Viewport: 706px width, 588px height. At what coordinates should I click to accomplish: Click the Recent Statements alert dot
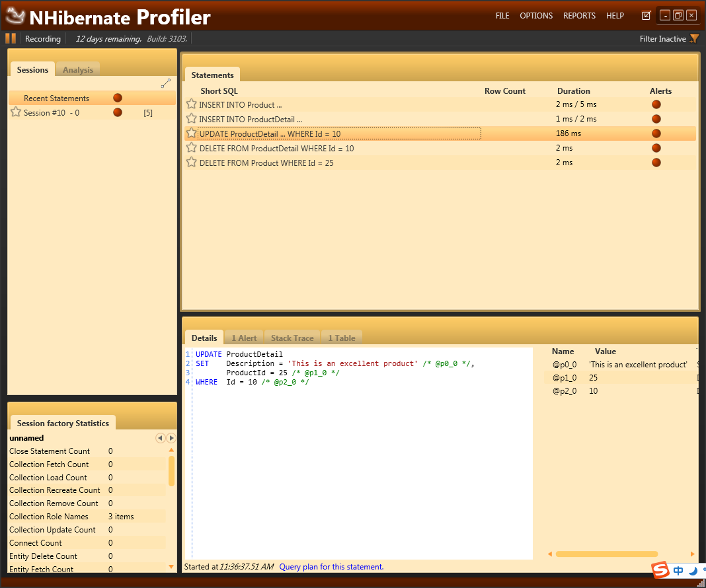(x=118, y=98)
